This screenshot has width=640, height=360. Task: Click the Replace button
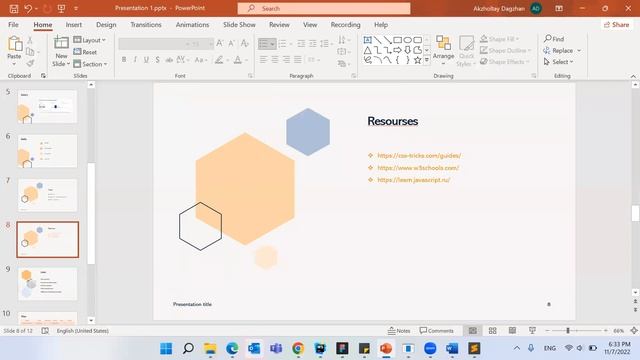point(562,50)
